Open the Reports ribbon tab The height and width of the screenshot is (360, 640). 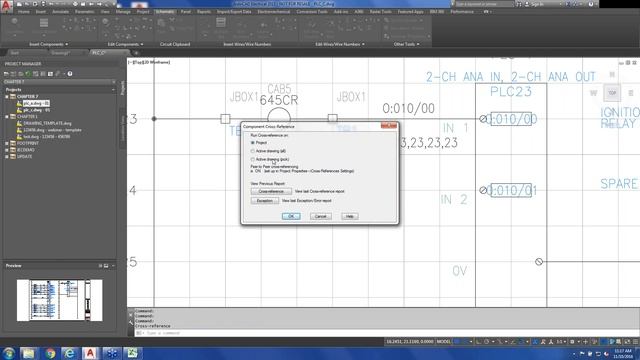[204, 12]
